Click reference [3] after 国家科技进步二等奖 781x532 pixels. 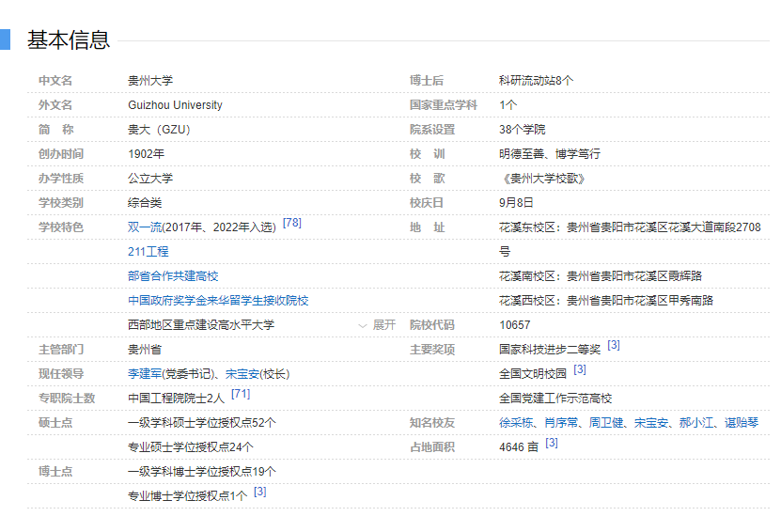614,346
